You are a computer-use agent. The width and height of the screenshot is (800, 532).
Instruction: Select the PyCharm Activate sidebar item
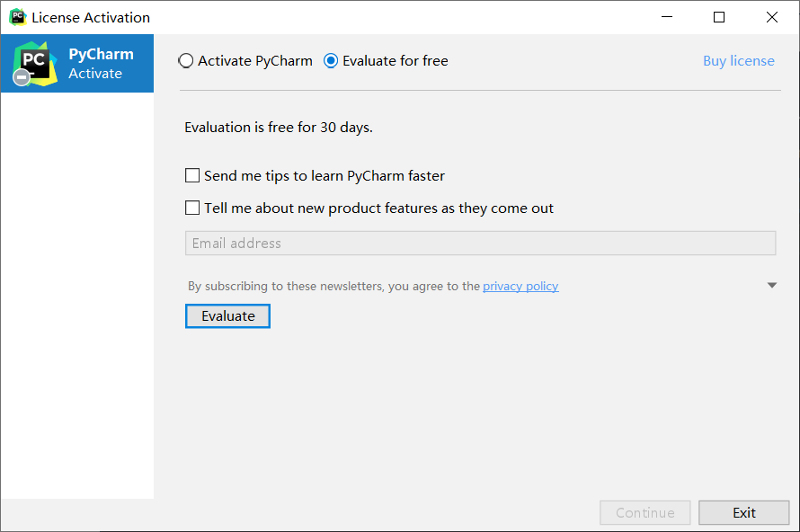click(x=77, y=63)
